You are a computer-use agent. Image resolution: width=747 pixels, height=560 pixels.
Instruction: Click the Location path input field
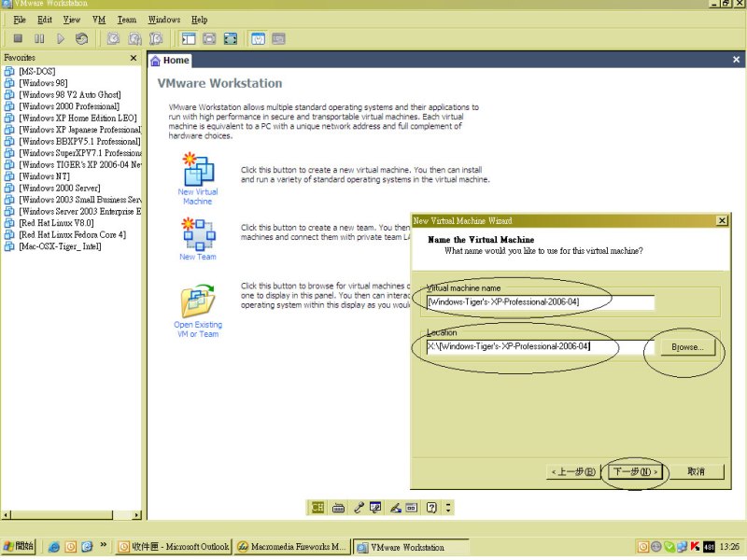[x=541, y=346]
